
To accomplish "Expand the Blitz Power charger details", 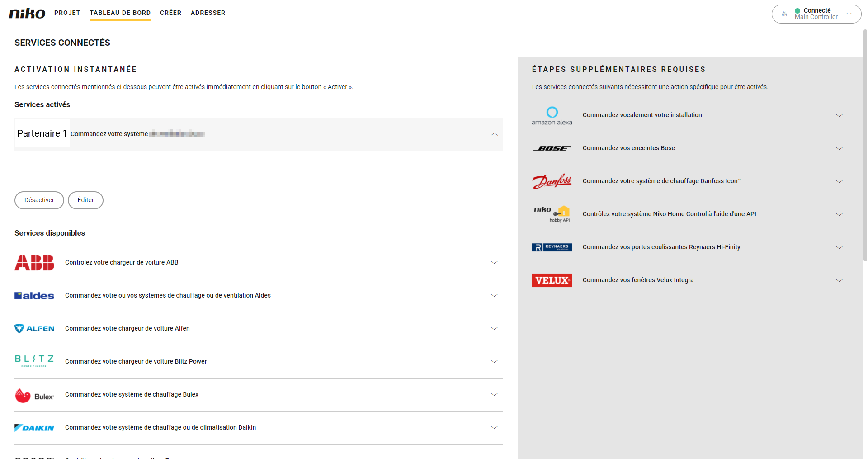I will pos(494,362).
